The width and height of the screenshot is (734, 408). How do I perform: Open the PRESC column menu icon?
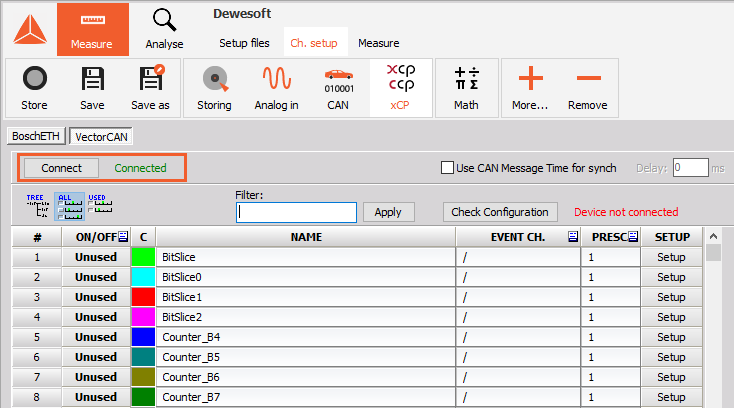click(633, 237)
